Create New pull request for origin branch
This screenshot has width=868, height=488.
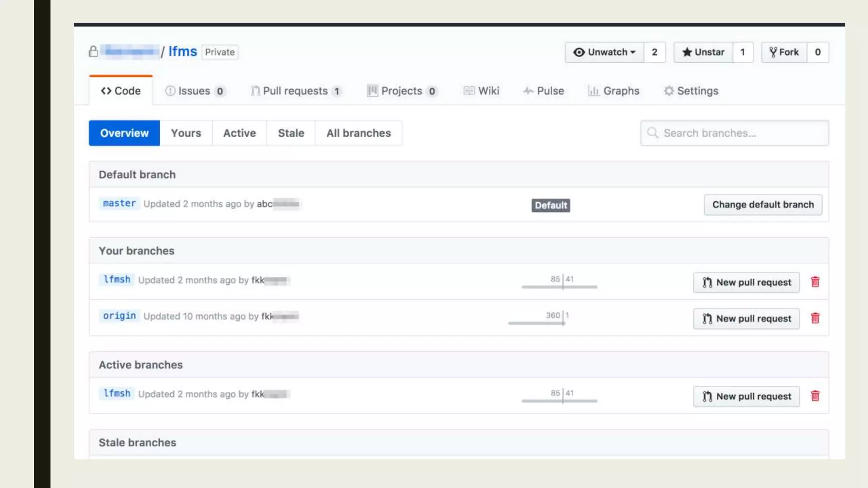(x=746, y=319)
